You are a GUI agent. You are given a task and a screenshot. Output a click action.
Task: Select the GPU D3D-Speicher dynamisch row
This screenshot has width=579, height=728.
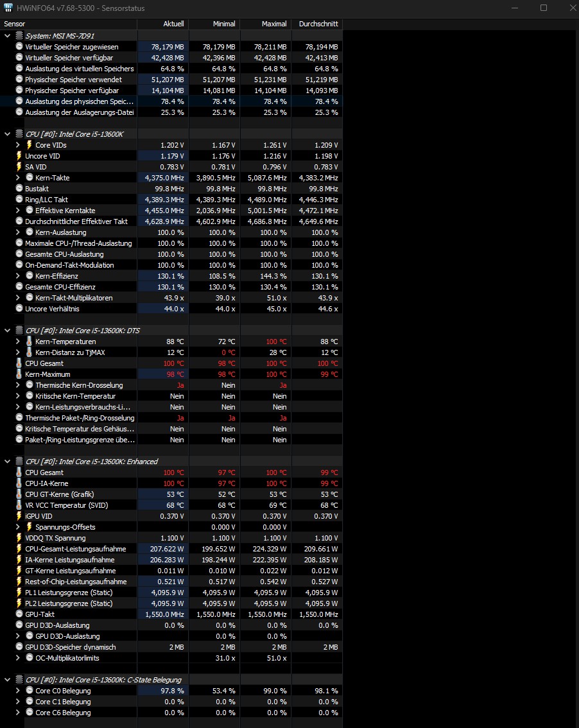tap(171, 647)
